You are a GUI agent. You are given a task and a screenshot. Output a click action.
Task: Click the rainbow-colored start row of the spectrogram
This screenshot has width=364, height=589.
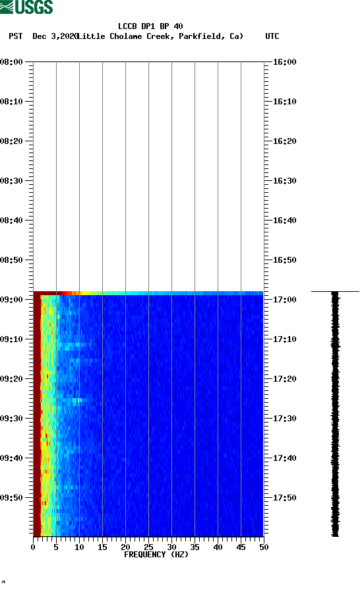[x=148, y=293]
